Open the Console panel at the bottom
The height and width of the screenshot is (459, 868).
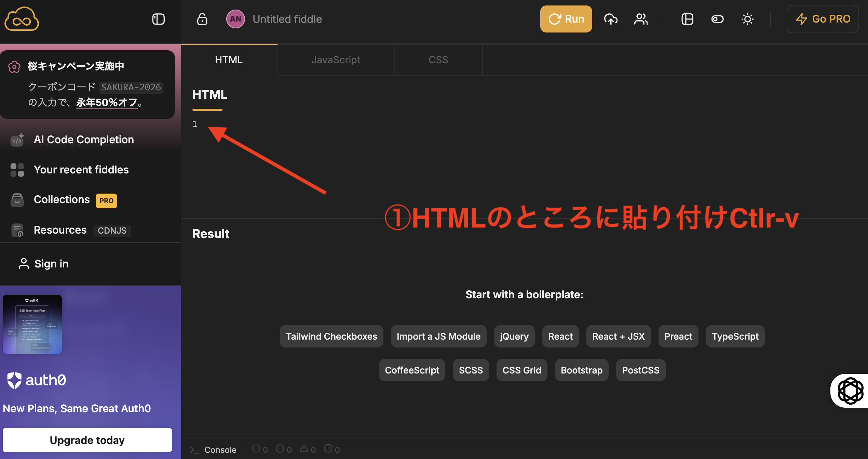click(x=220, y=449)
